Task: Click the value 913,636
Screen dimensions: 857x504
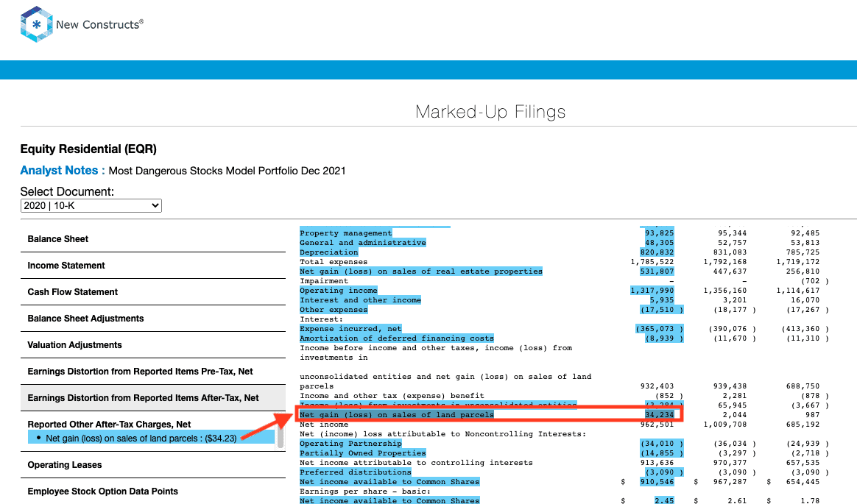Action: coord(657,463)
